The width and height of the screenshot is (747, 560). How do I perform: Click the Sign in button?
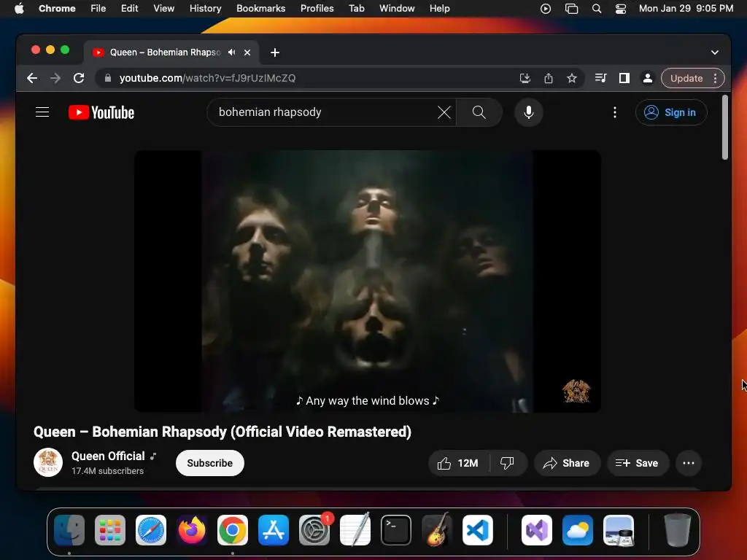click(x=671, y=112)
